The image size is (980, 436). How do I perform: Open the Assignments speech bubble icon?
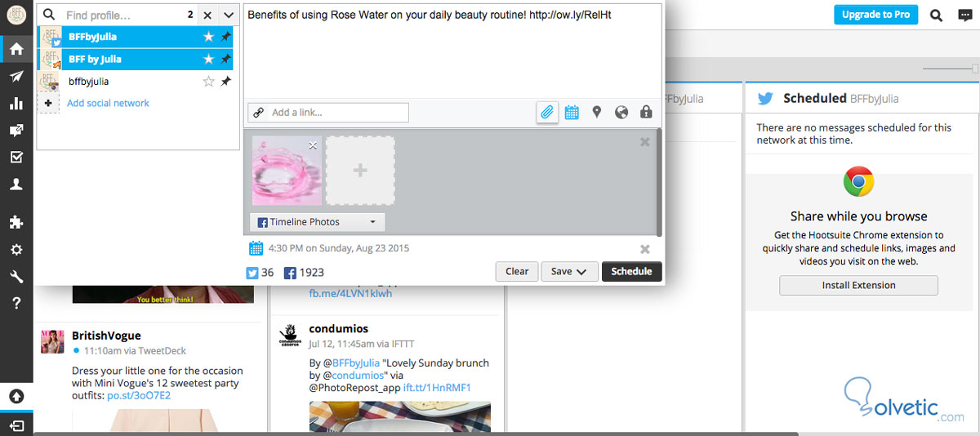pyautogui.click(x=16, y=131)
